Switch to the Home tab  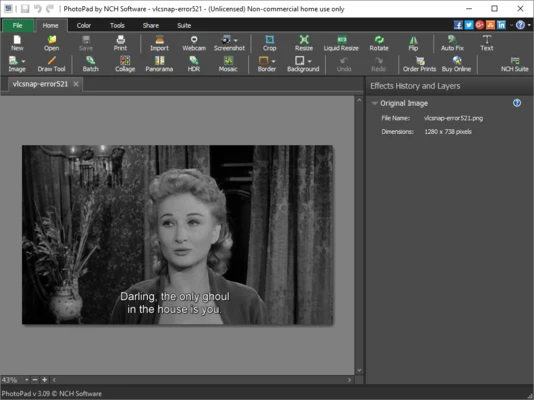(x=50, y=26)
